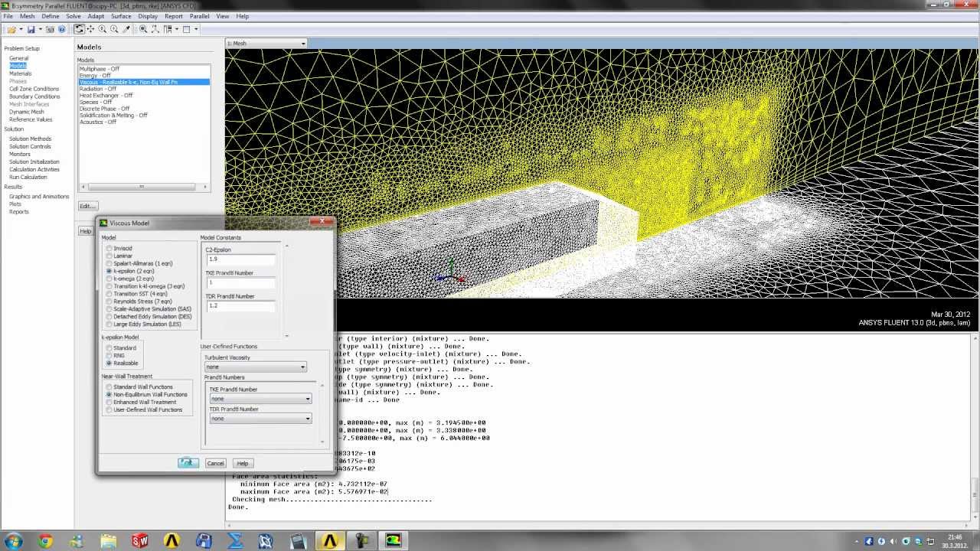
Task: Click the blue Sigma taskbar icon
Action: coord(235,541)
